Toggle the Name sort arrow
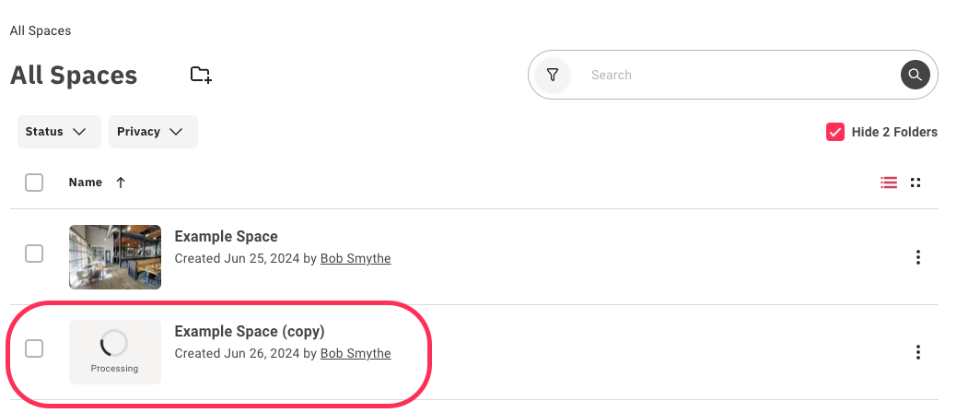This screenshot has height=413, width=980. [121, 183]
